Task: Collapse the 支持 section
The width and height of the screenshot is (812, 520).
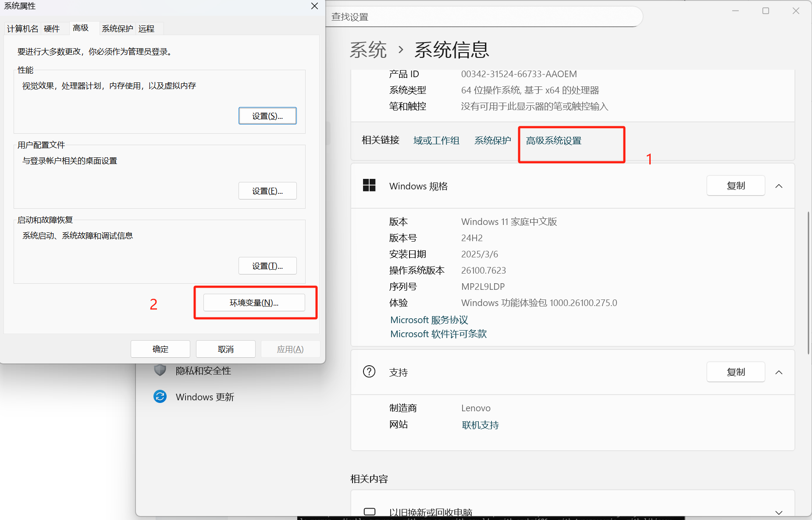Action: [x=779, y=372]
